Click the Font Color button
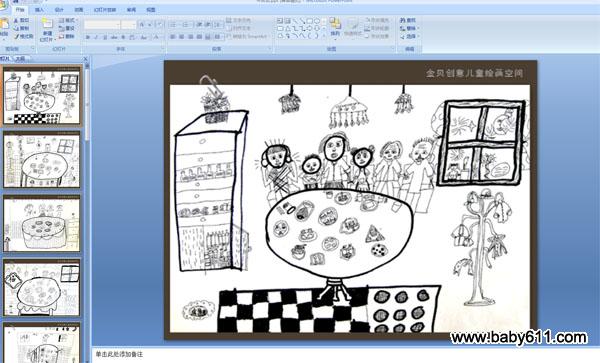The height and width of the screenshot is (363, 600). tap(157, 37)
